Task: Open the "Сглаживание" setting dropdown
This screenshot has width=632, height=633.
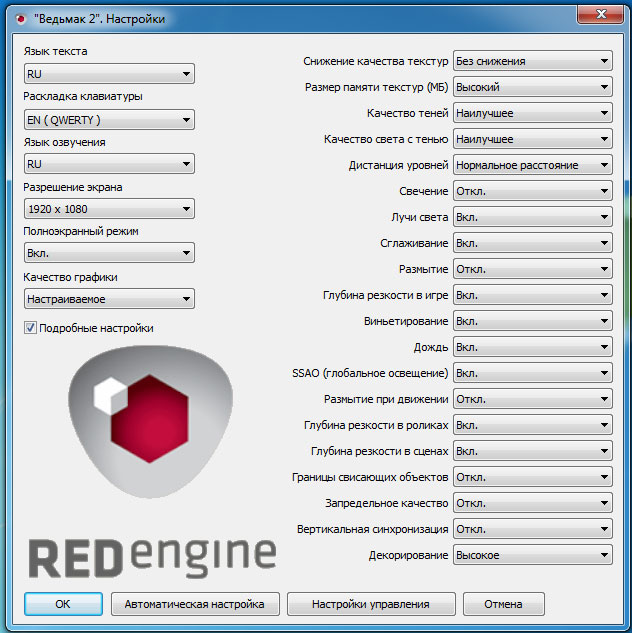Action: [x=532, y=243]
